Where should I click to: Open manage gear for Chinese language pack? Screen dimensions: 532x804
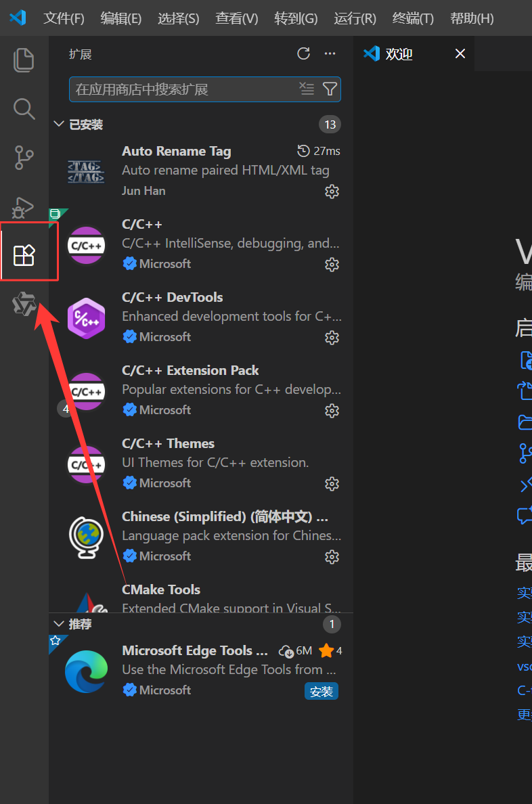tap(332, 557)
